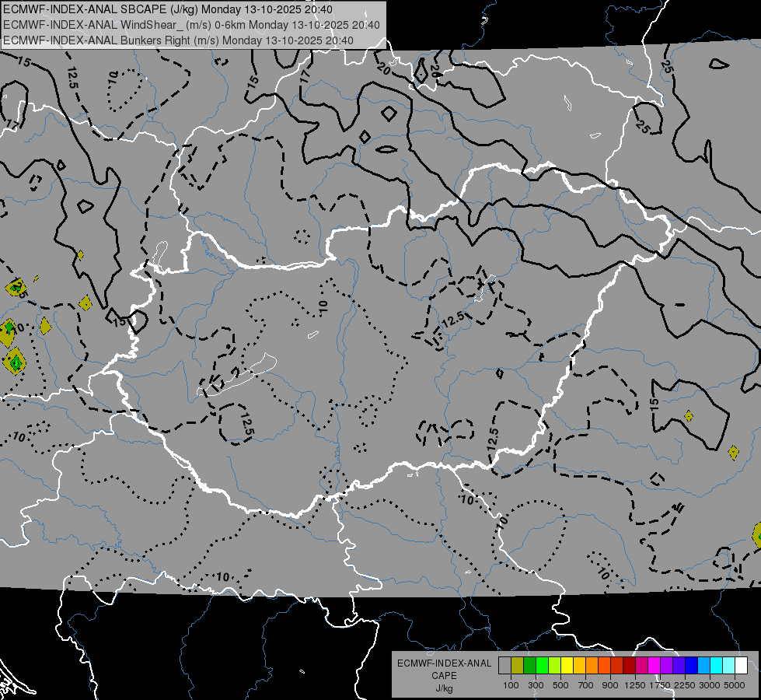Click the 3000 legend tick label
The image size is (761, 700).
710,685
